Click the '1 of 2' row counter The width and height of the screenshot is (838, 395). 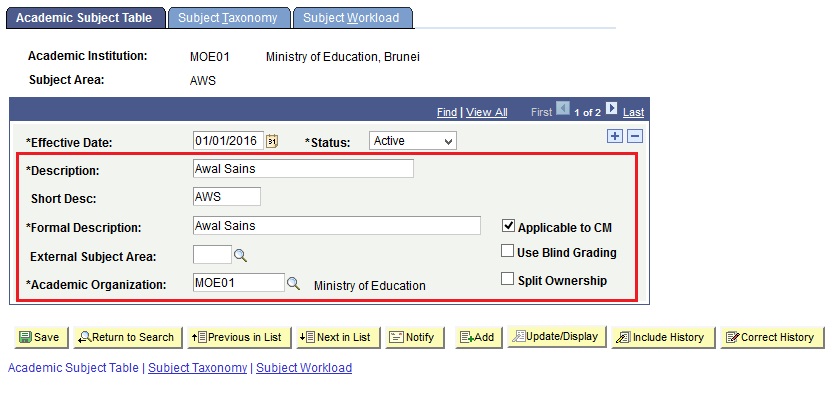(x=587, y=112)
